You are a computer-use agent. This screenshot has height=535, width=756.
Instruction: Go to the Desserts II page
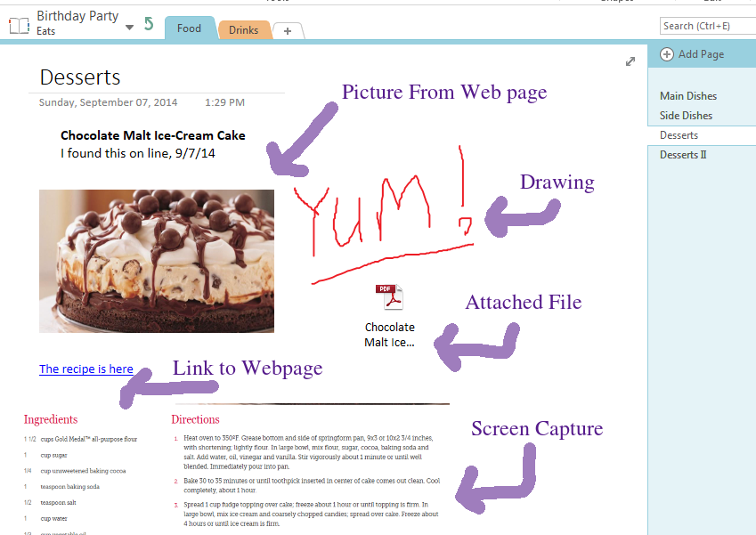click(x=682, y=155)
